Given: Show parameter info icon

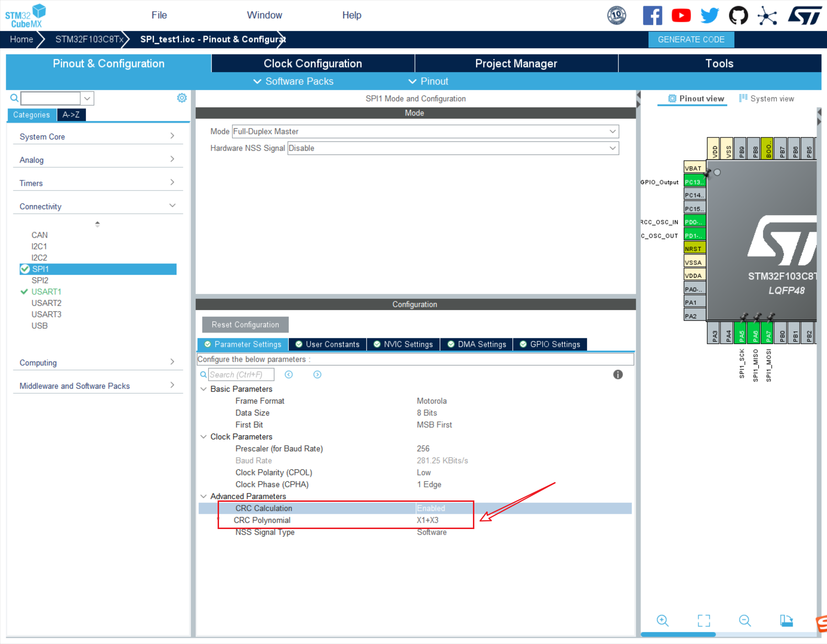Looking at the screenshot, I should click(x=618, y=374).
